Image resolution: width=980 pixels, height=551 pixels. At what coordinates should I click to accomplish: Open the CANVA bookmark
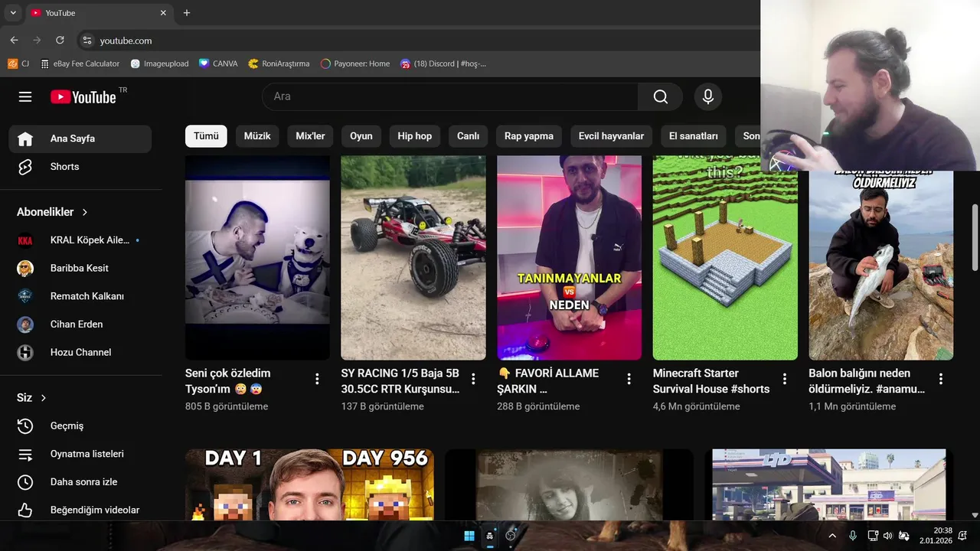click(218, 64)
